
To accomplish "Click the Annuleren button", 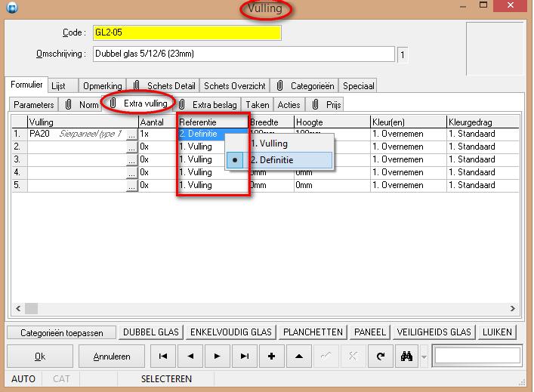I will coord(112,357).
